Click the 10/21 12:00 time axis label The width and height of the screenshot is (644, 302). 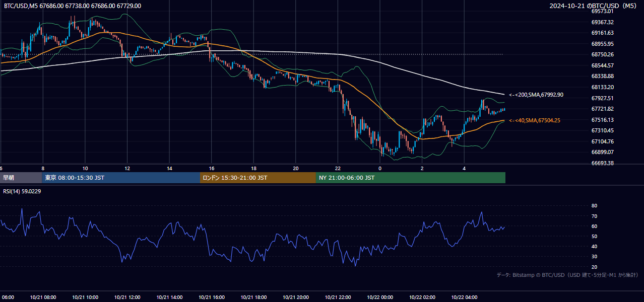click(127, 297)
